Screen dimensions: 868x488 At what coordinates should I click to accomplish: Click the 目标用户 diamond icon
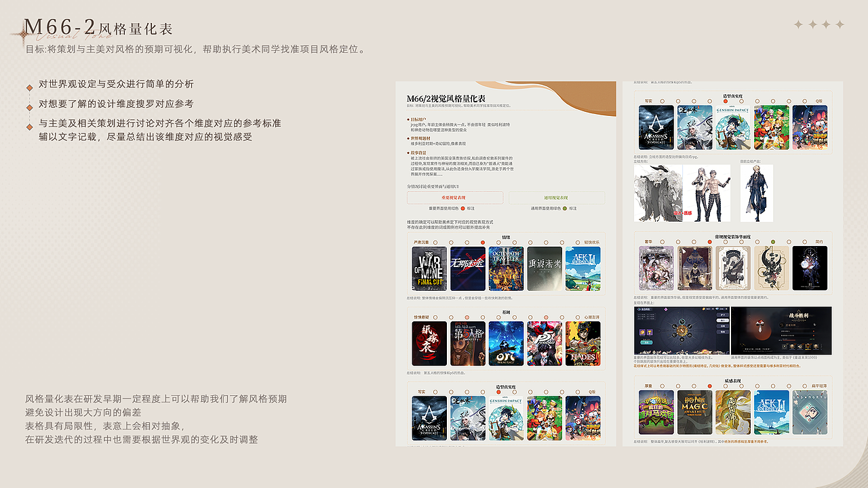coord(408,119)
